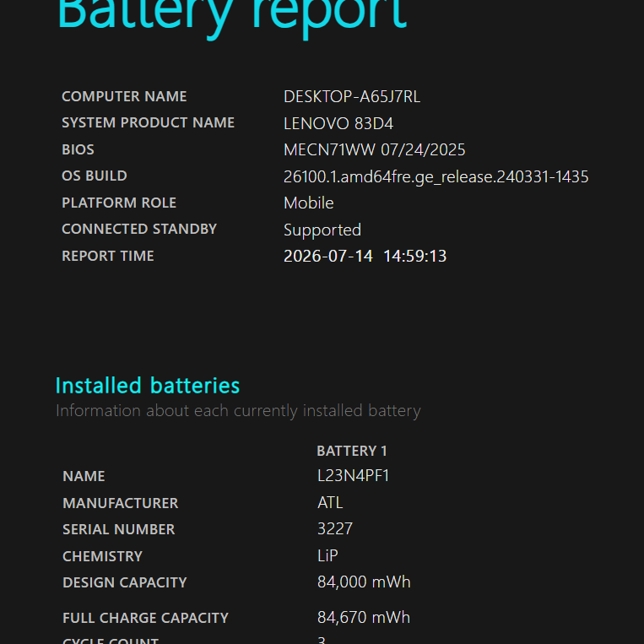Click the COMPUTER NAME row label

point(124,96)
